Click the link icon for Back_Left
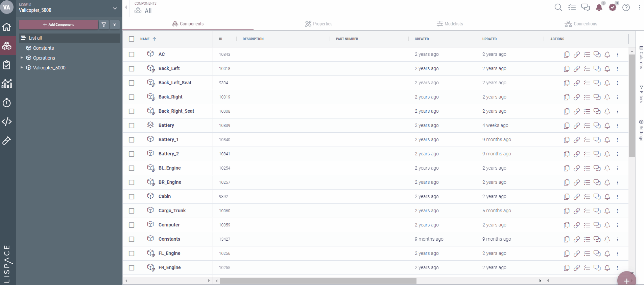 click(577, 69)
